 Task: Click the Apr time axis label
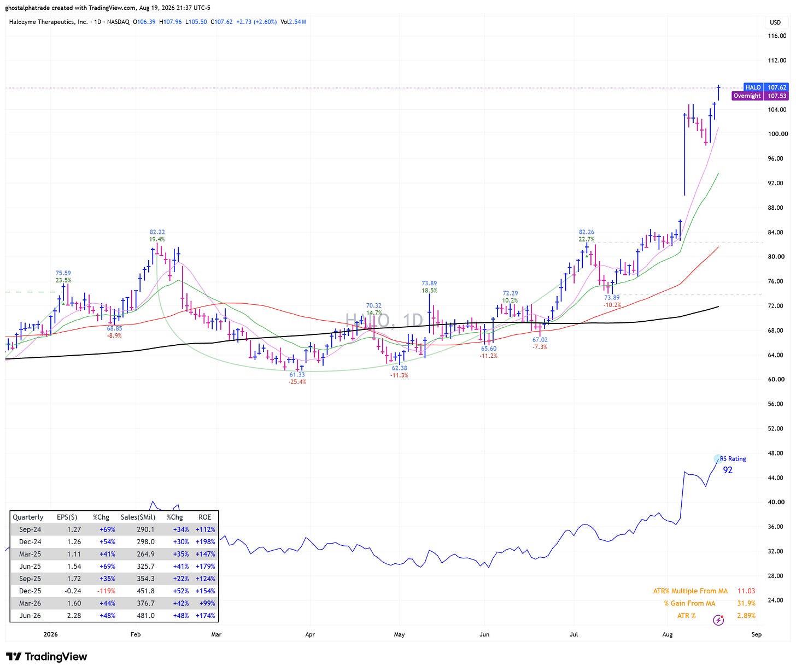[310, 634]
